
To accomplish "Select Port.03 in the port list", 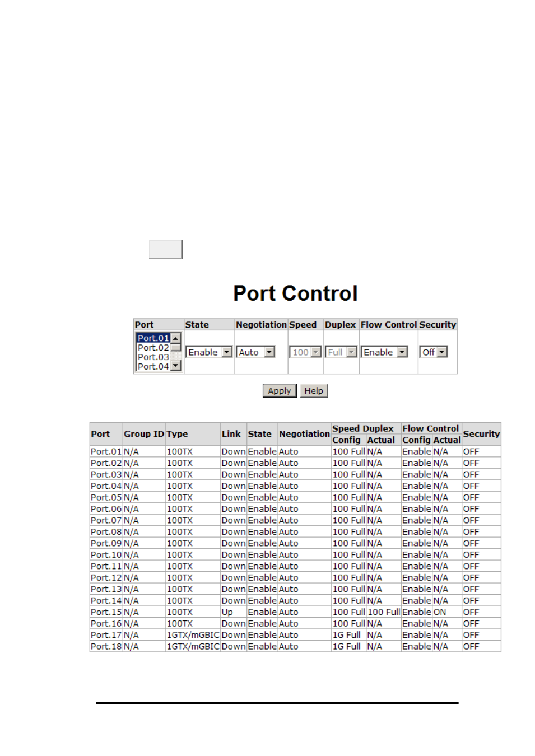I will click(153, 357).
